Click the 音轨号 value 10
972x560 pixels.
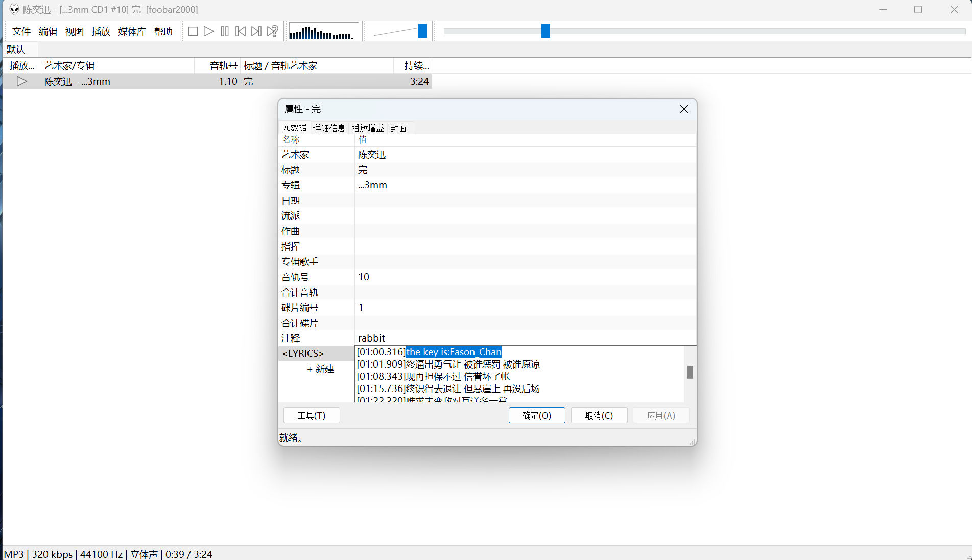pyautogui.click(x=364, y=277)
